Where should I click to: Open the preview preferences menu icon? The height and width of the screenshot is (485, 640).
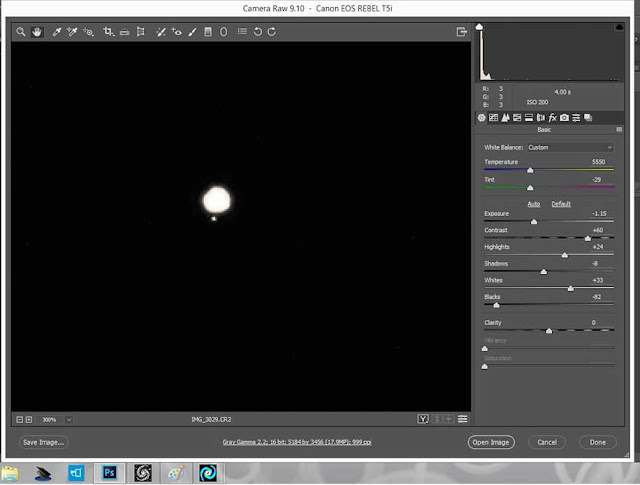pyautogui.click(x=462, y=419)
